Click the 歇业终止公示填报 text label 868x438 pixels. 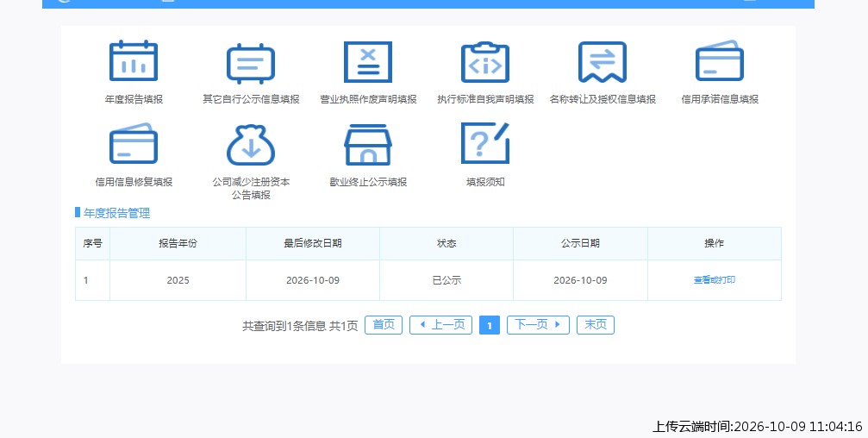368,182
